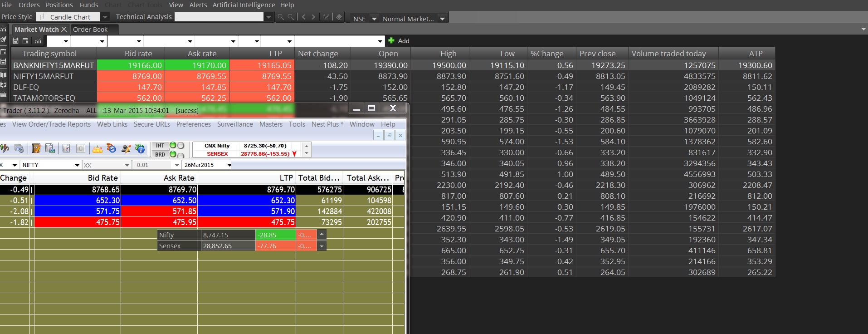
Task: Open Web Links menu in Trader
Action: coord(112,124)
